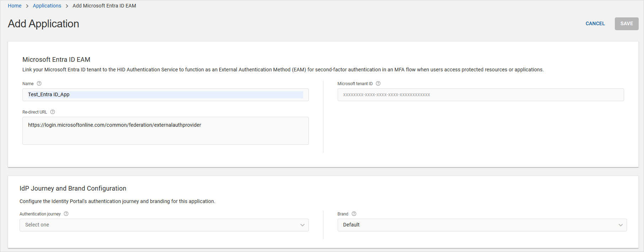Open the Authentication journey help icon
Screen dimensions: 644x252
click(x=66, y=214)
